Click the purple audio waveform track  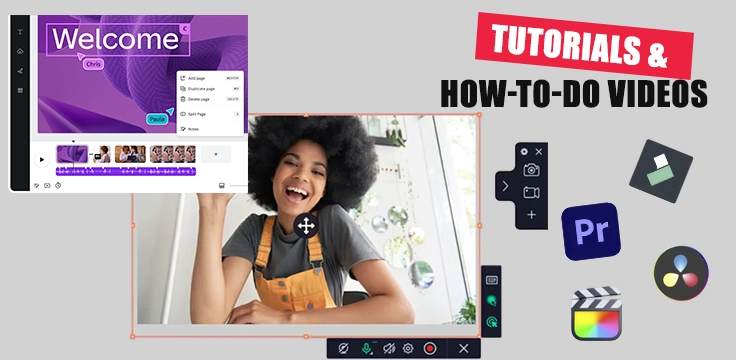[126, 172]
